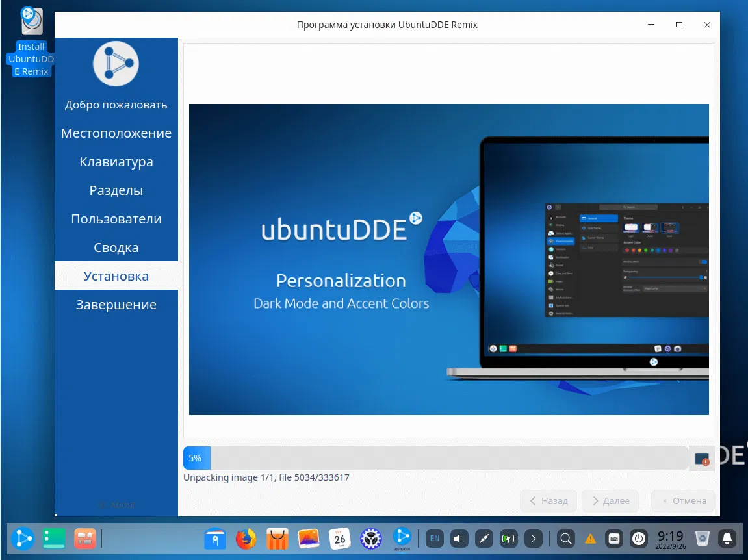748x560 pixels.
Task: Open the trash in the dock
Action: (703, 539)
